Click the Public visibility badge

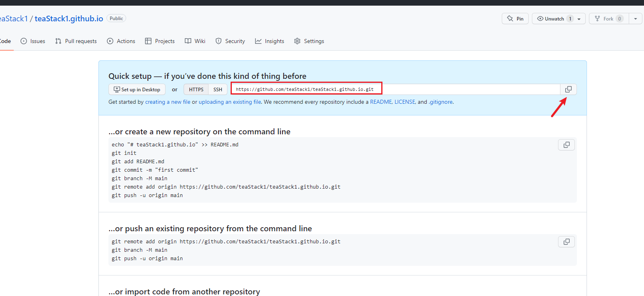[117, 18]
